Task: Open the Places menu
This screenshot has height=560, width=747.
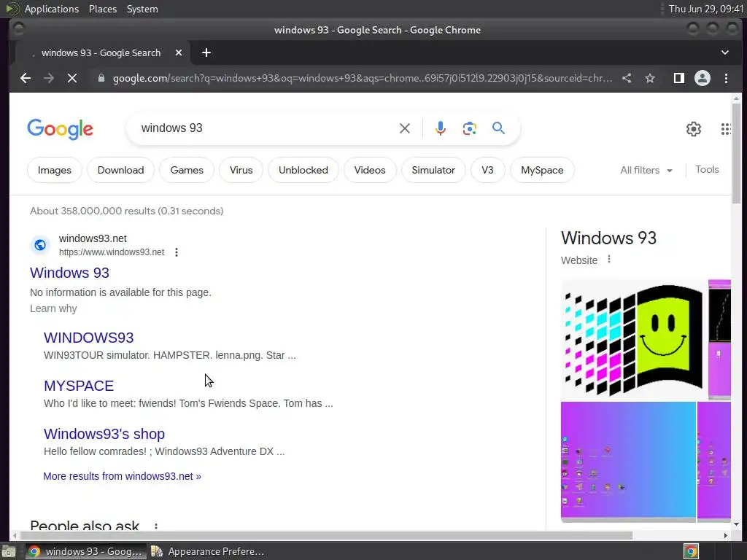Action: point(102,9)
